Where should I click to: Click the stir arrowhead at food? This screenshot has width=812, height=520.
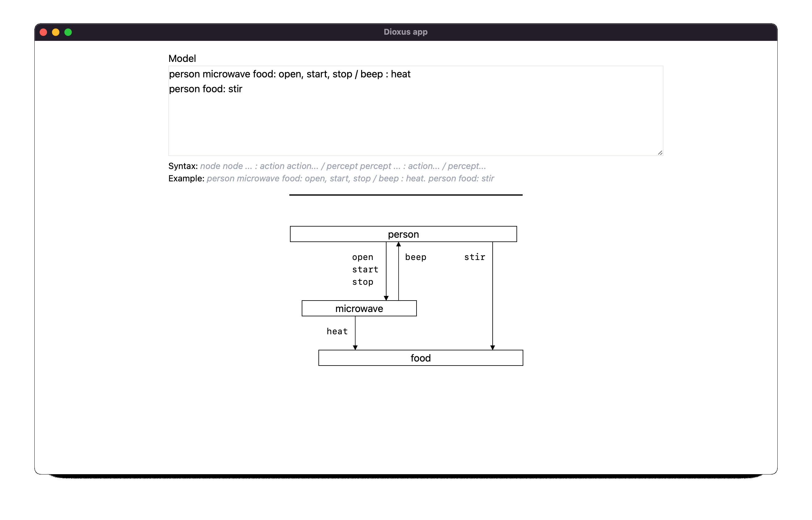point(492,348)
